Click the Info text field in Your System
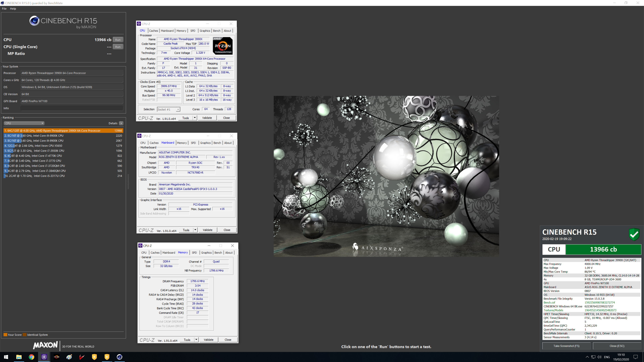 [72, 108]
